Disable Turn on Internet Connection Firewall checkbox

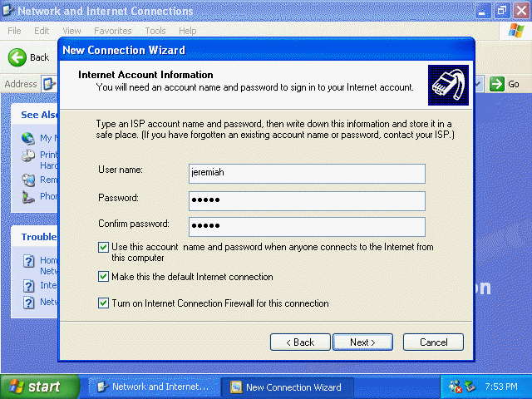pyautogui.click(x=103, y=303)
